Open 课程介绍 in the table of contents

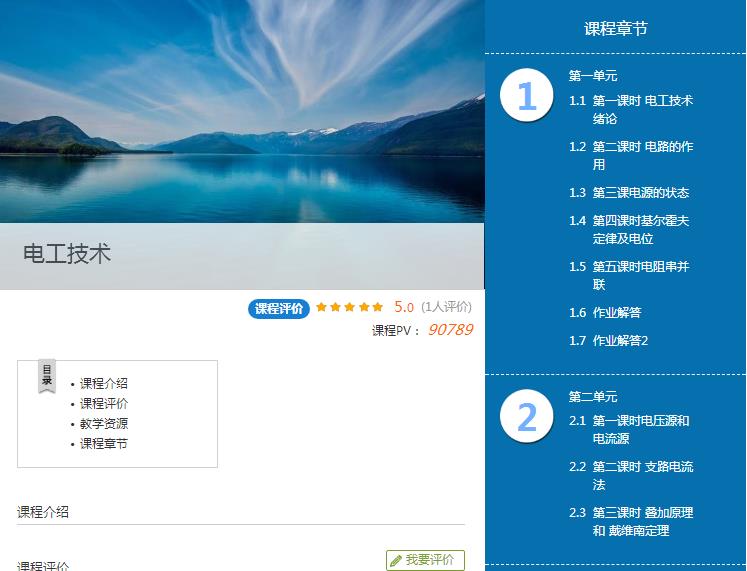[x=103, y=383]
